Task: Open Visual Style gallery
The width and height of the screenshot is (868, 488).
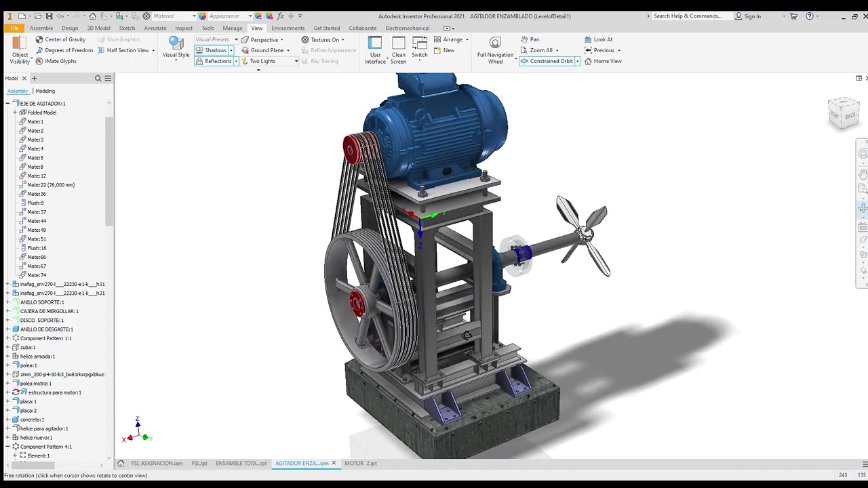Action: 176,47
